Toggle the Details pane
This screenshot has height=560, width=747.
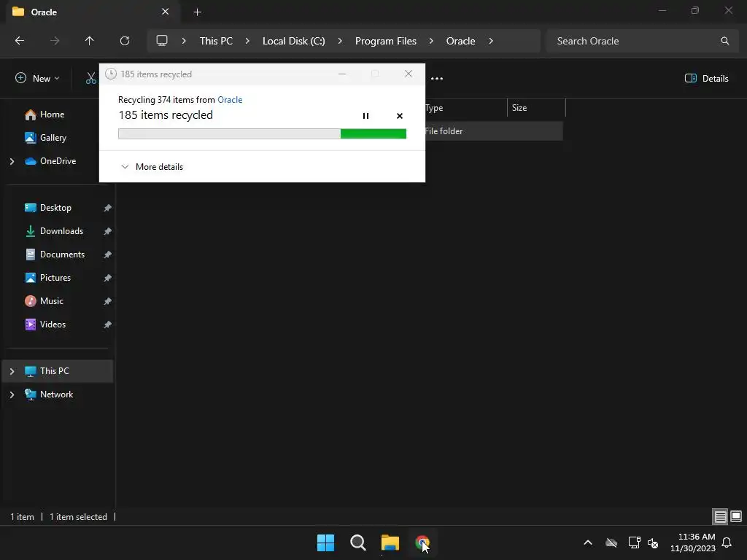(x=706, y=79)
